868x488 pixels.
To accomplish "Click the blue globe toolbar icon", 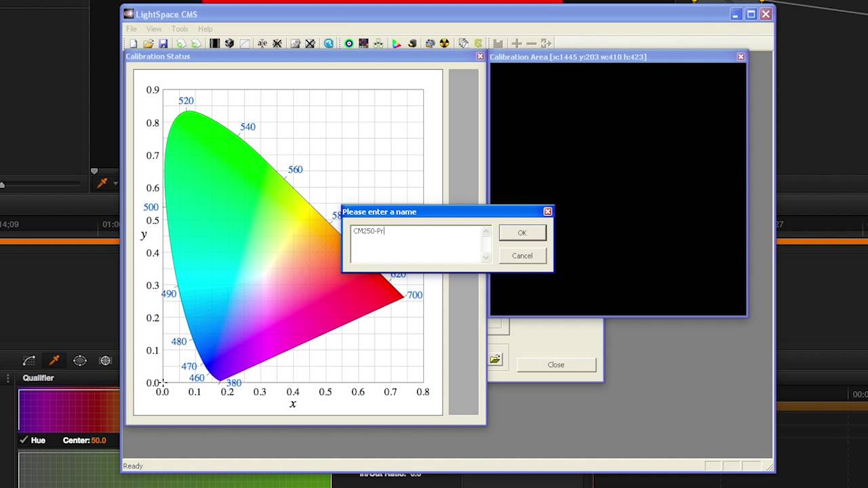I will point(329,43).
